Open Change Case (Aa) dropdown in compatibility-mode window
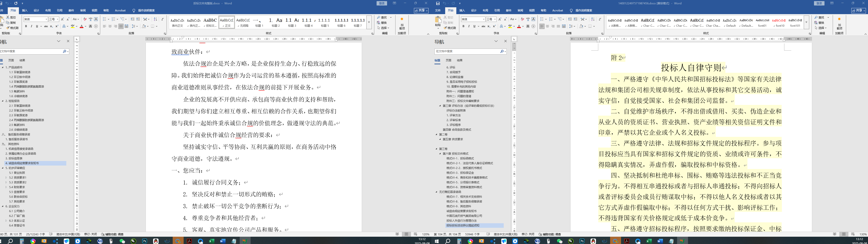 click(513, 19)
